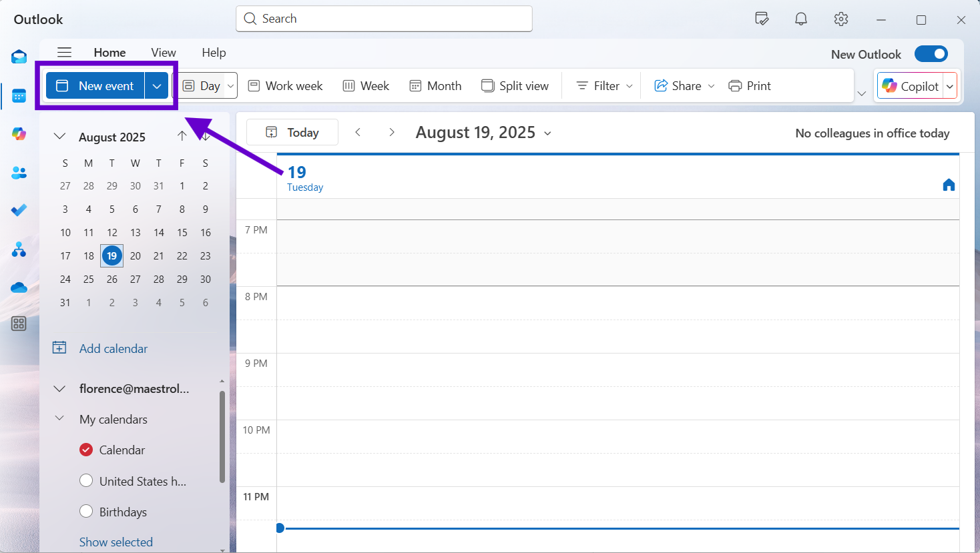Toggle the hamburger navigation pane icon

[x=64, y=52]
